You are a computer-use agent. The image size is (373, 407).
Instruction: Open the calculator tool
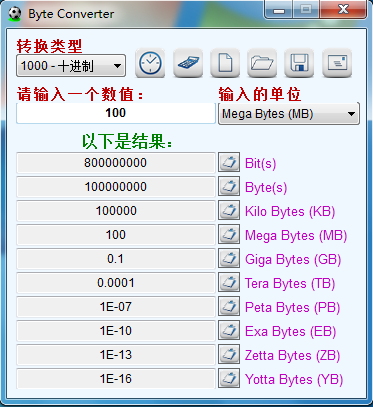tap(188, 63)
